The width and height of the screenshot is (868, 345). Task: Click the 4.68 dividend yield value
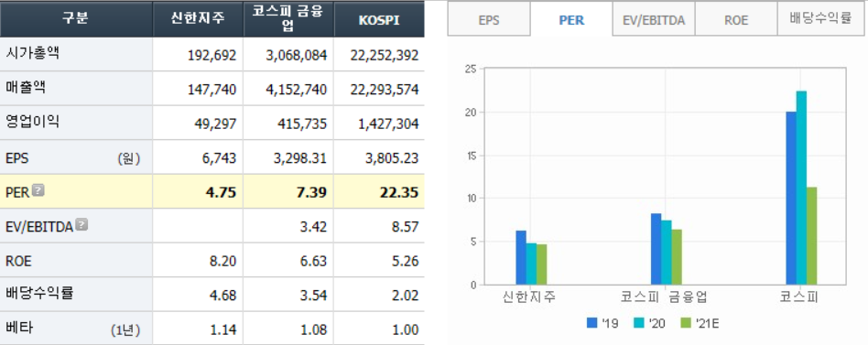pyautogui.click(x=224, y=296)
